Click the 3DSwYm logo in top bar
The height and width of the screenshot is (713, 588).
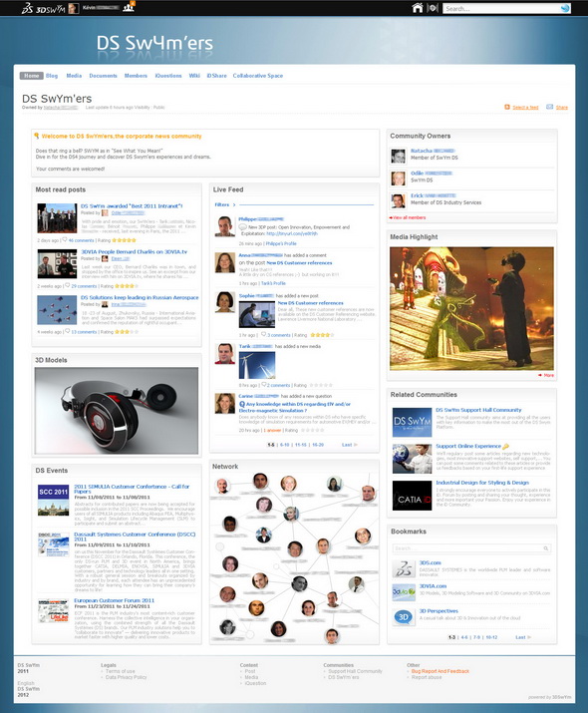pos(43,8)
